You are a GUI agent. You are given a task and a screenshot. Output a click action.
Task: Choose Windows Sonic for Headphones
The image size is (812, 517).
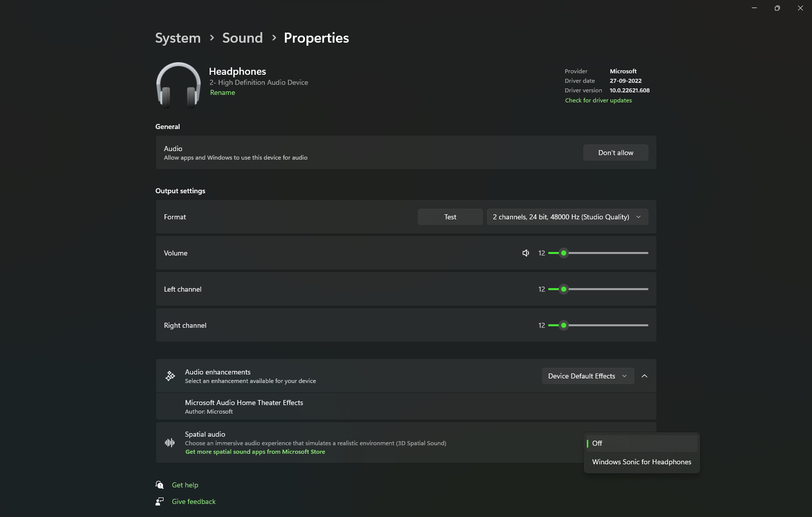[x=641, y=462]
